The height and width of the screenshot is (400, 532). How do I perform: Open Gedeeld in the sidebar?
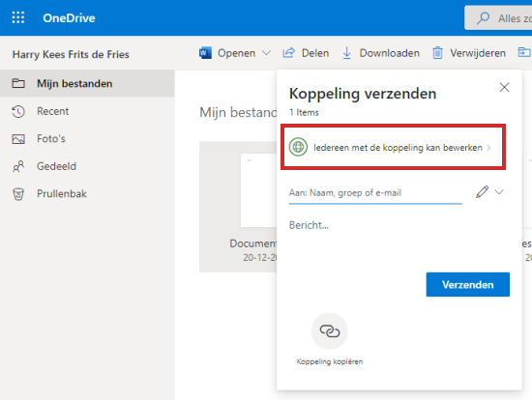tap(87, 166)
